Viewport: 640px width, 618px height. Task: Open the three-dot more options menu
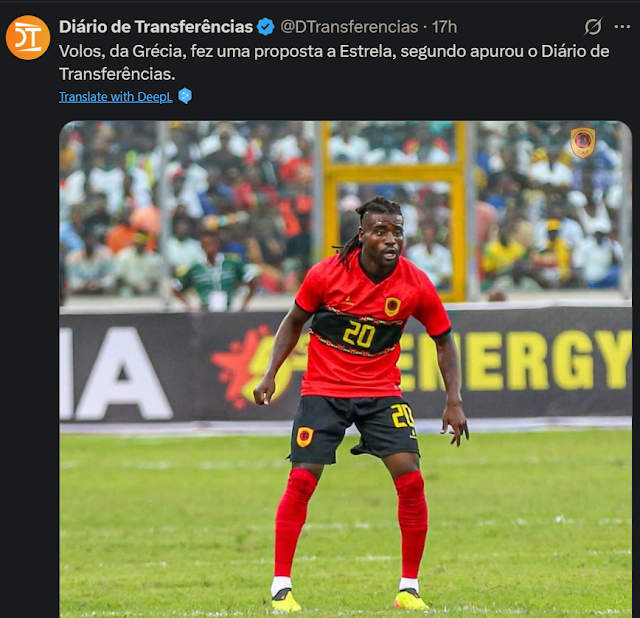(622, 27)
